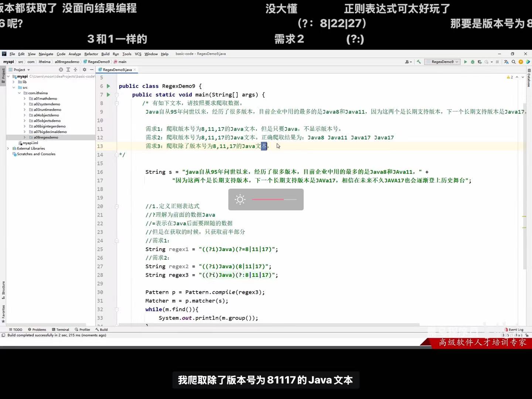Viewport: 532px width, 399px height.
Task: Open Project panel settings gear
Action: point(85,69)
